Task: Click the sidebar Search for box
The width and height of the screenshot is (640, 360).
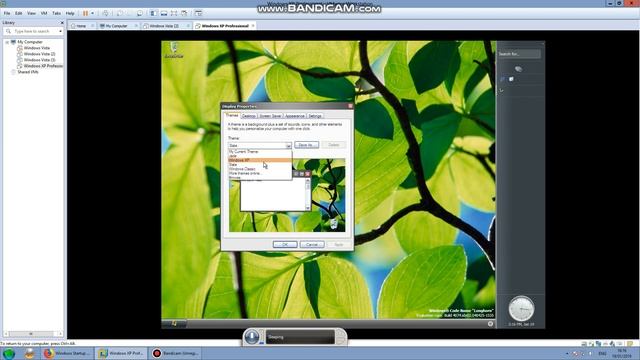Action: tap(519, 54)
